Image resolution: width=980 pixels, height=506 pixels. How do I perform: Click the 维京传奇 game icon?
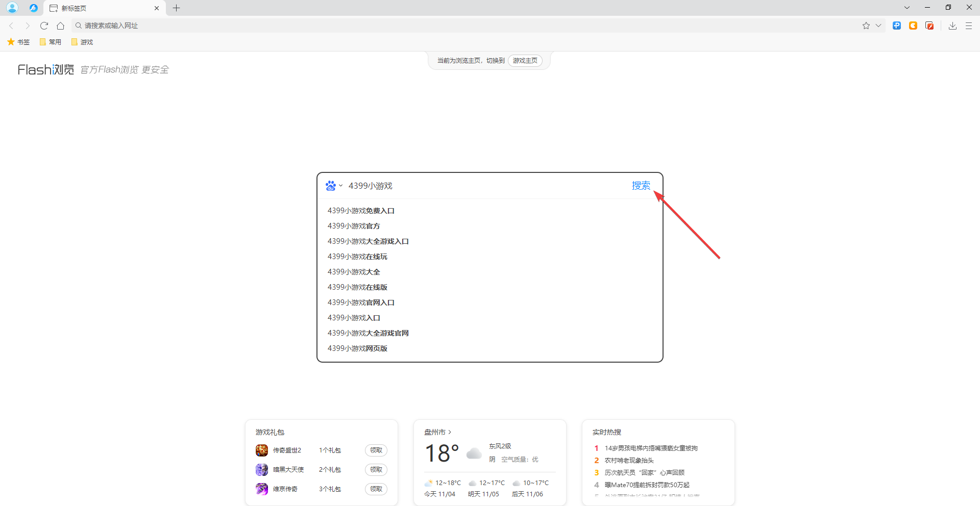pos(262,489)
